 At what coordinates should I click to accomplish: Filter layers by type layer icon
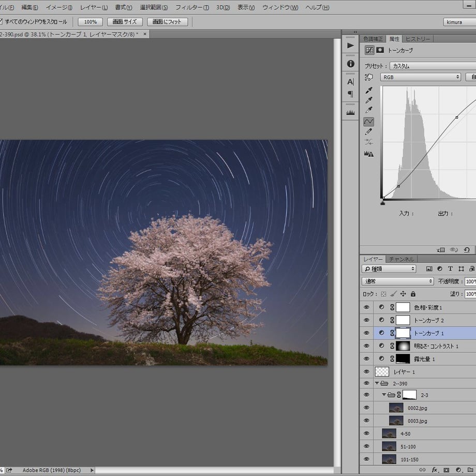pyautogui.click(x=450, y=269)
